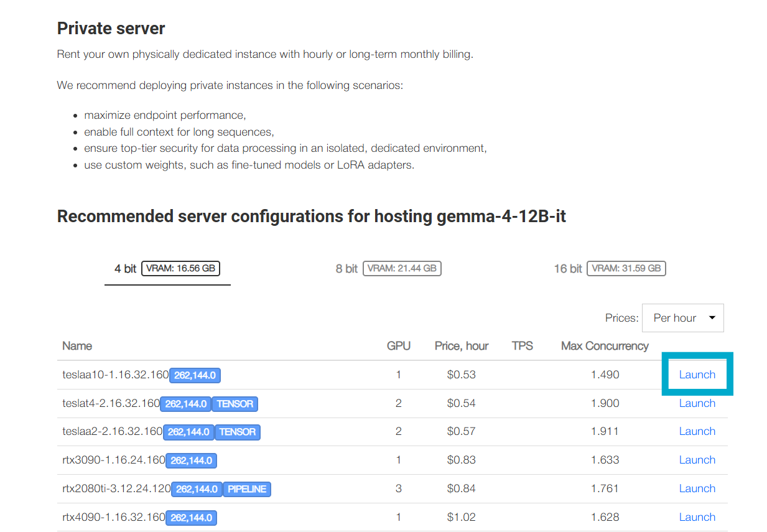Screen dimensions: 767x532
Task: Click the 1.900 max concurrency value
Action: [x=605, y=403]
